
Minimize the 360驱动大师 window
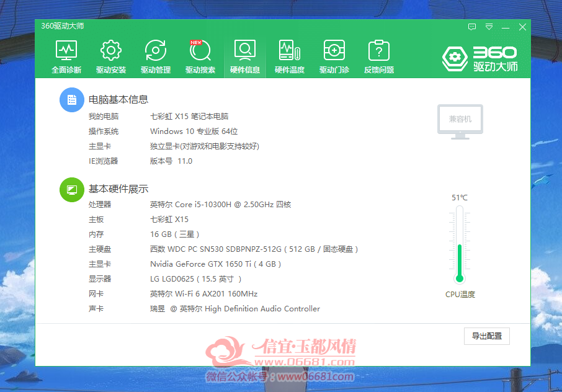tap(506, 27)
